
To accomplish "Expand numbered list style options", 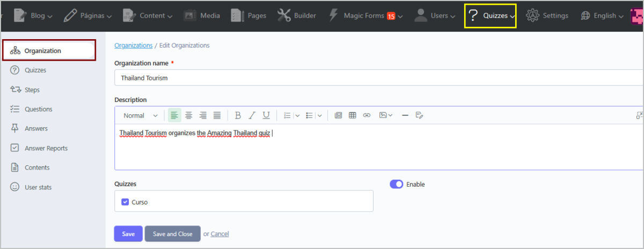I will pyautogui.click(x=297, y=115).
